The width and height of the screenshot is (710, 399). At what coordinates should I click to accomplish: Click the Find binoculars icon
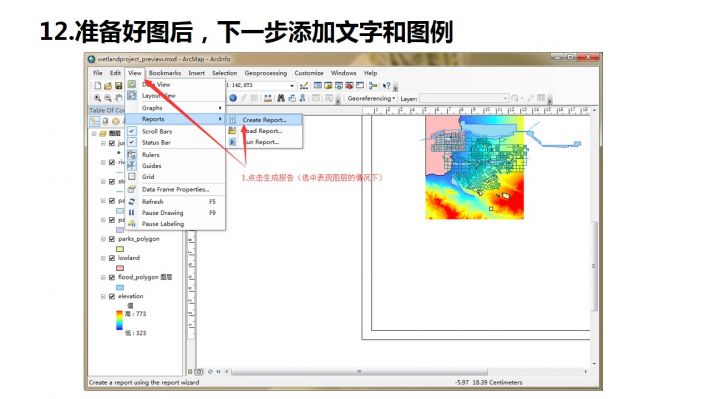click(281, 98)
